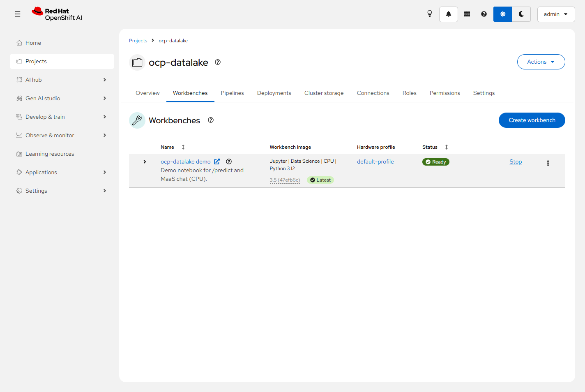Click image version 3.5 (47efb6c)

pyautogui.click(x=285, y=180)
